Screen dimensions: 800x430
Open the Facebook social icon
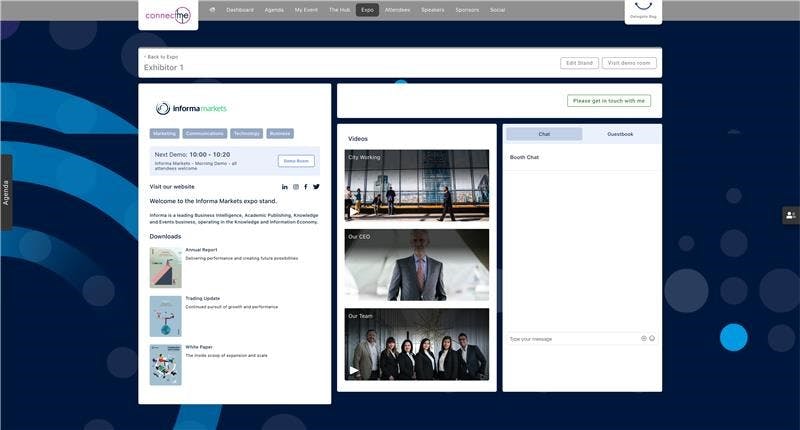[306, 187]
